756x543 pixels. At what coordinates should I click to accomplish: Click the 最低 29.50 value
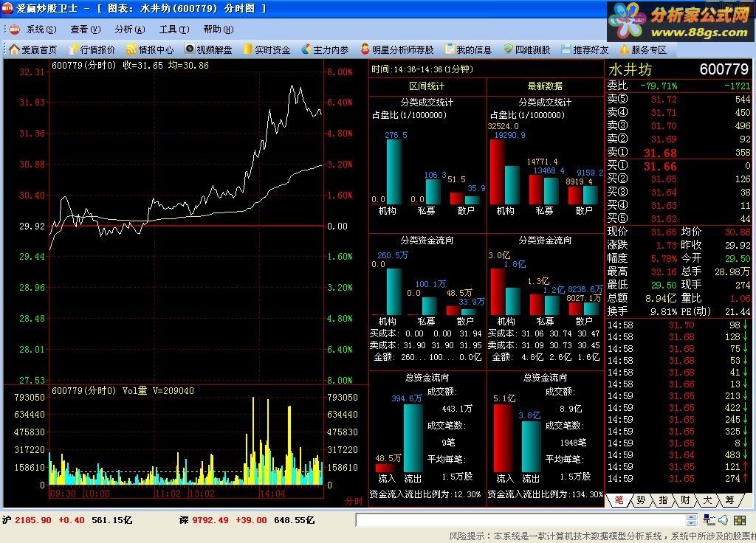pos(664,286)
